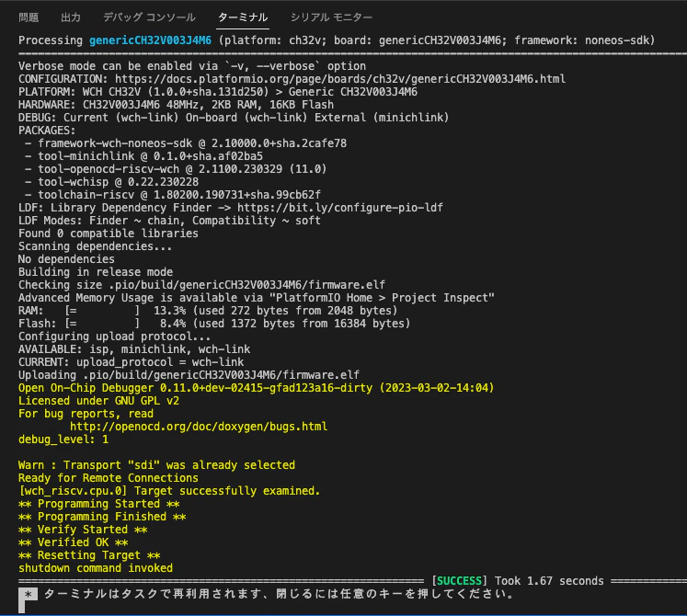Click the .pio/build firmware.elf path after Checking size
687x616 pixels.
[x=247, y=285]
